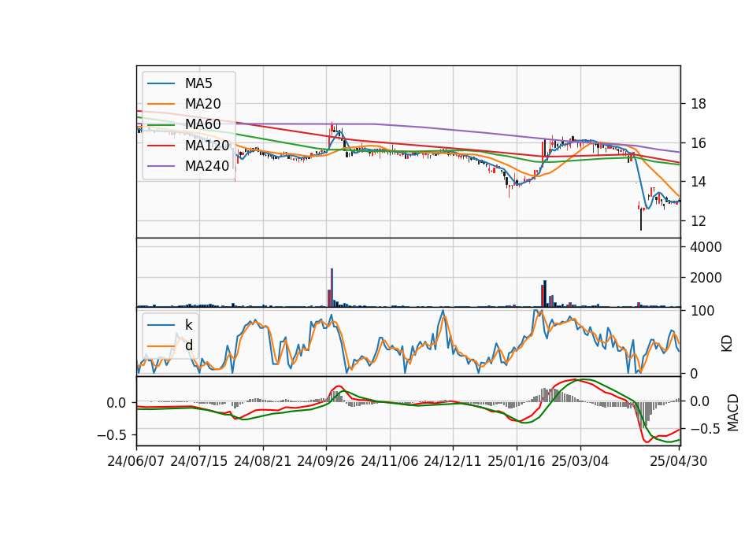The width and height of the screenshot is (756, 543).
Task: Click the MA60 legend label
Action: pyautogui.click(x=202, y=124)
